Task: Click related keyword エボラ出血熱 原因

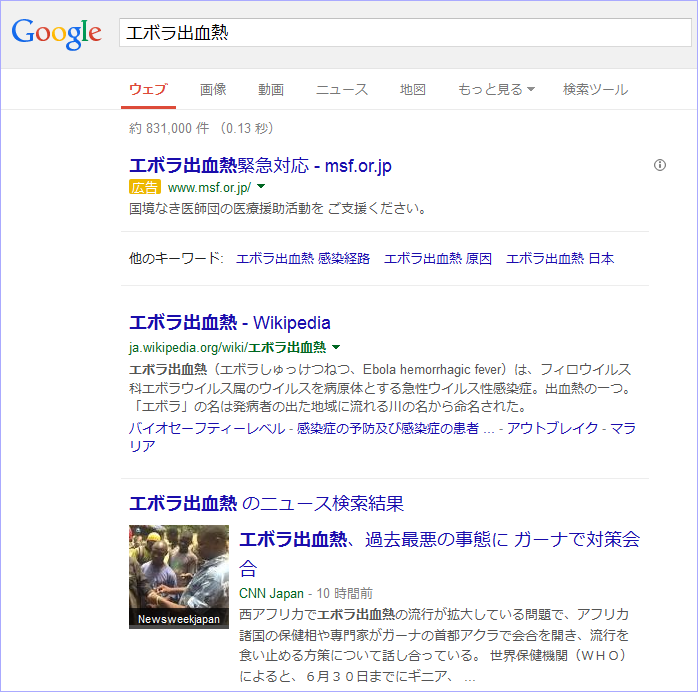Action: coord(438,259)
